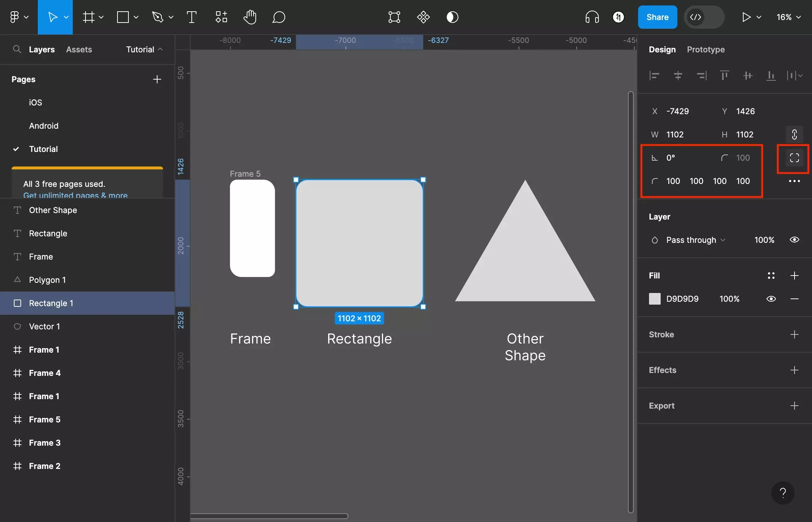The width and height of the screenshot is (812, 522).
Task: Open Frame tool dropdown chevron
Action: pyautogui.click(x=101, y=17)
